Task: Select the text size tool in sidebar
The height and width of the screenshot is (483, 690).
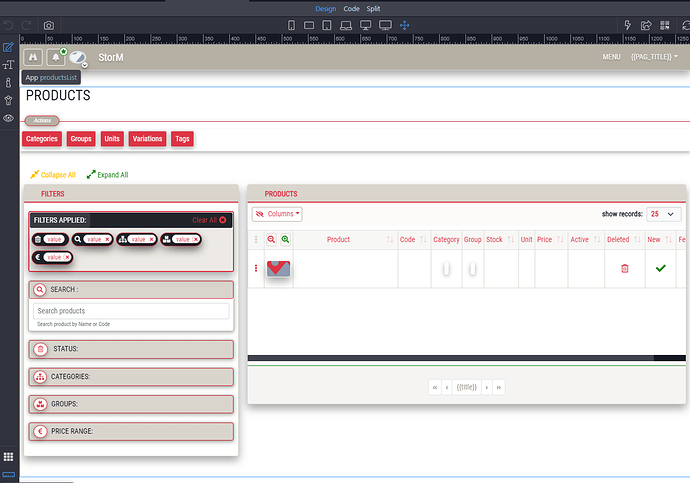Action: [x=8, y=65]
